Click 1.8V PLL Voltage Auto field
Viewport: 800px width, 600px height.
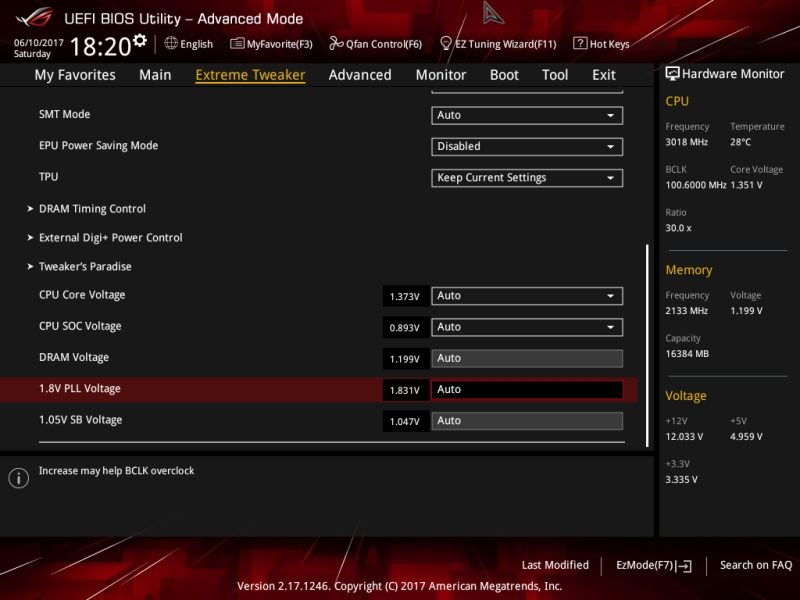point(527,389)
